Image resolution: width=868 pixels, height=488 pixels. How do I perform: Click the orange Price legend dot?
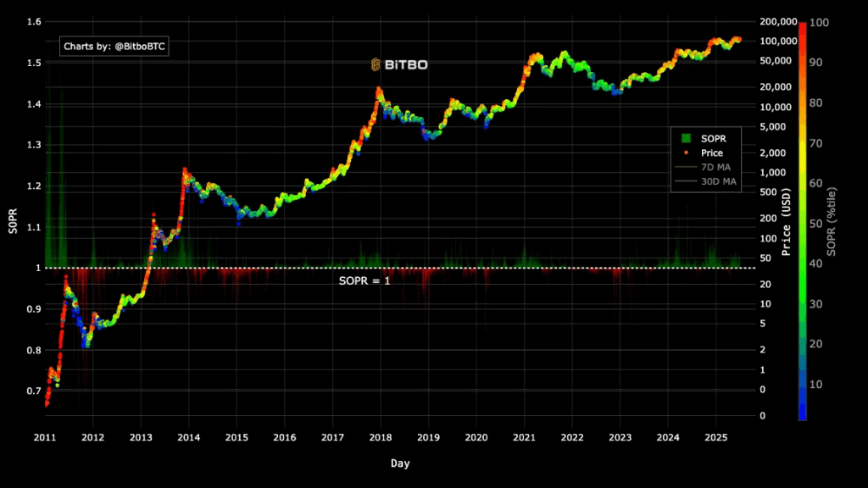point(687,152)
